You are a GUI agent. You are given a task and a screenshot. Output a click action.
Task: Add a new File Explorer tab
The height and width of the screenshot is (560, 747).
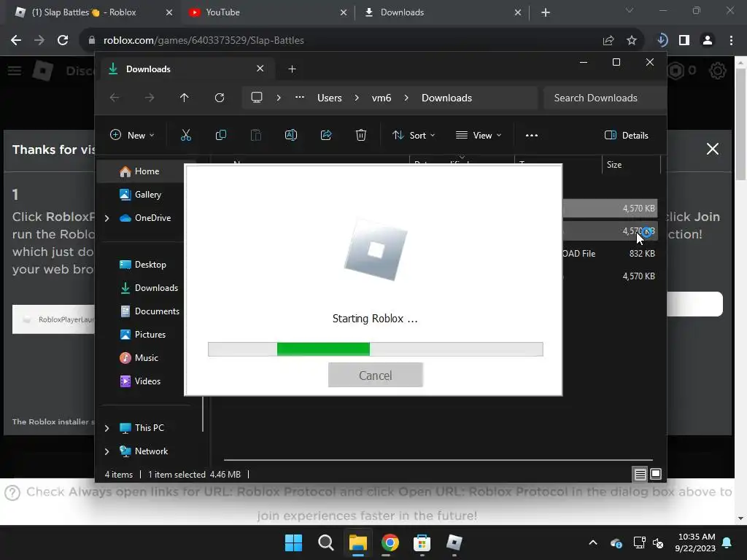point(292,69)
